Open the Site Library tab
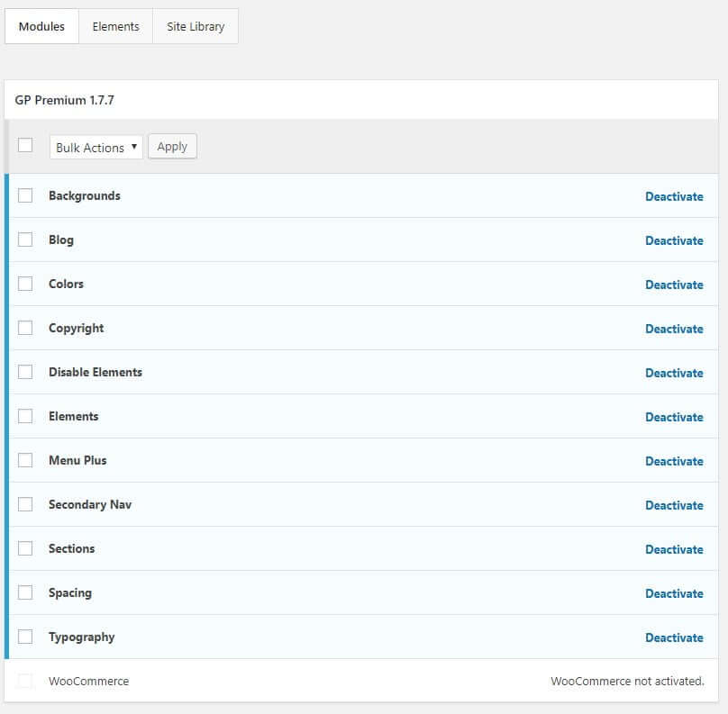The height and width of the screenshot is (714, 728). [196, 26]
